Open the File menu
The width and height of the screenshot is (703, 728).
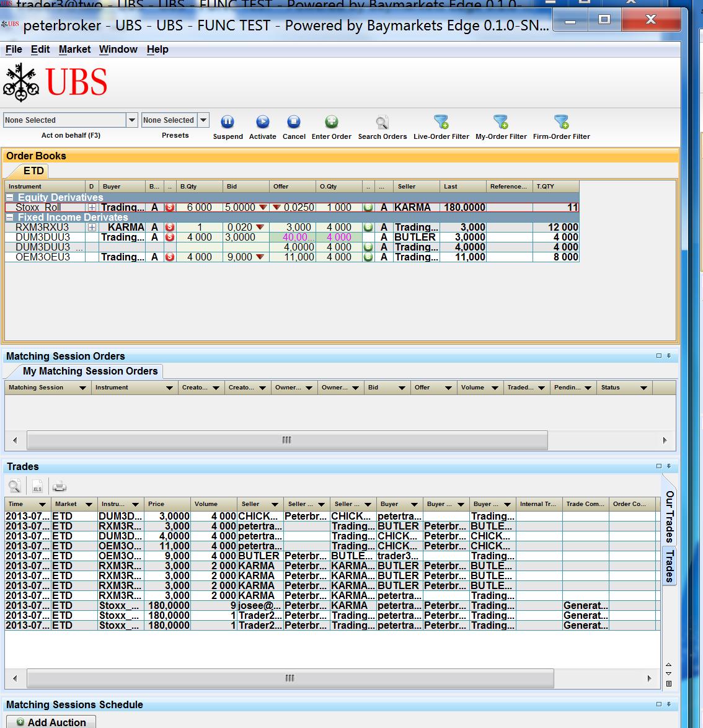[x=14, y=49]
